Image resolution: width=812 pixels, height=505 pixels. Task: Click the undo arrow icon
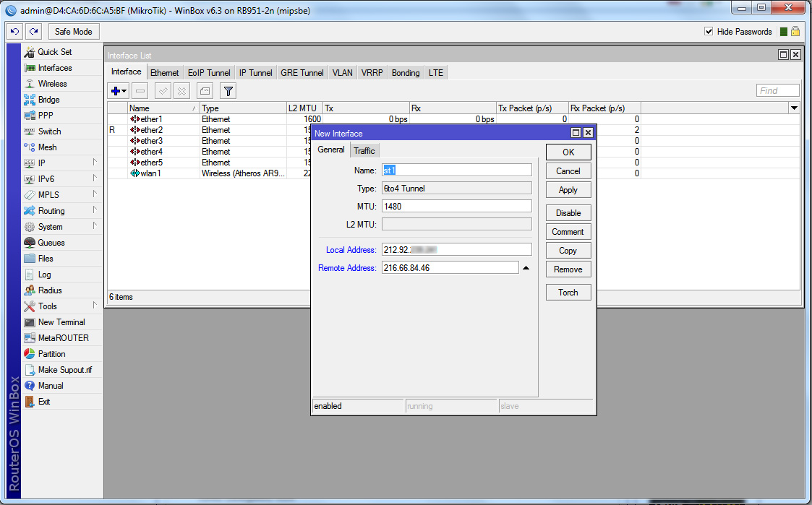[x=14, y=32]
